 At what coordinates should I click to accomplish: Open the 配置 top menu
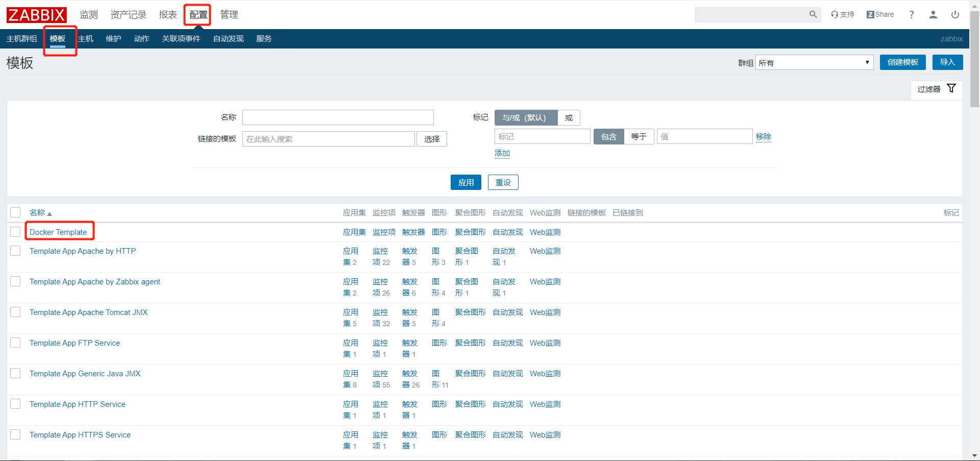point(199,15)
